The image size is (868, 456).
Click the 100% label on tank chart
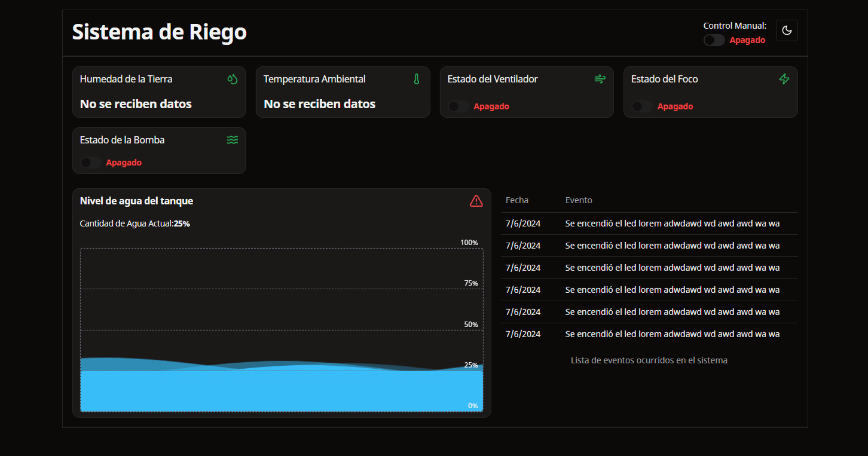pos(469,243)
